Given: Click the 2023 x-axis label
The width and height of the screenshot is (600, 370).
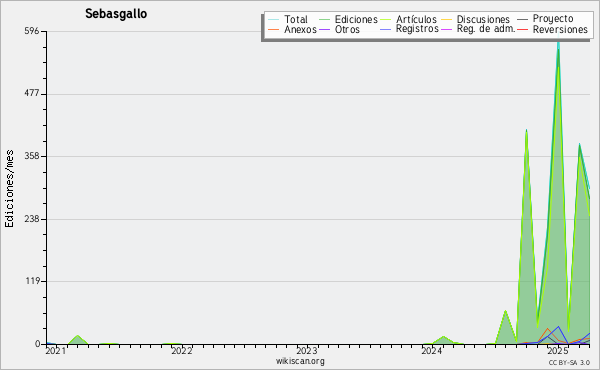Looking at the screenshot, I should (307, 351).
